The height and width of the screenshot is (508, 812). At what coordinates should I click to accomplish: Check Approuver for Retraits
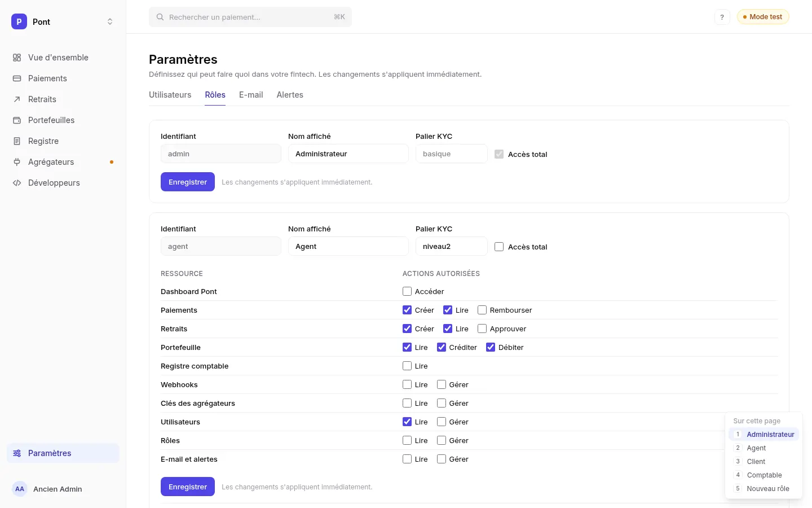click(482, 329)
